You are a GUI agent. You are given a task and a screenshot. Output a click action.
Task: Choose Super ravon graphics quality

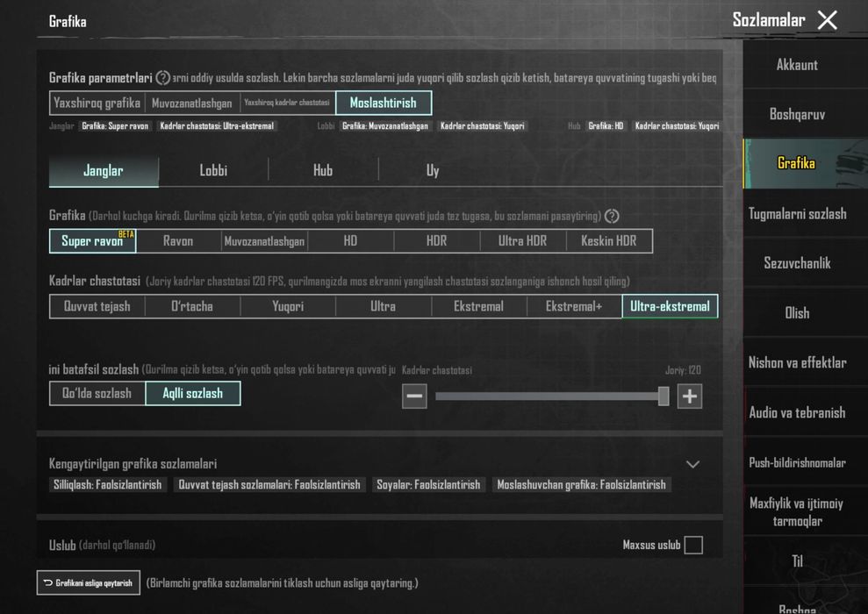point(92,241)
